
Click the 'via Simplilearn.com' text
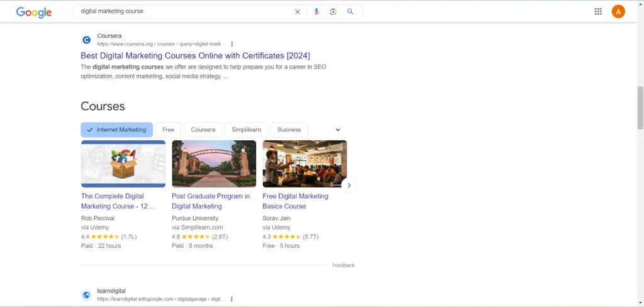pos(197,227)
